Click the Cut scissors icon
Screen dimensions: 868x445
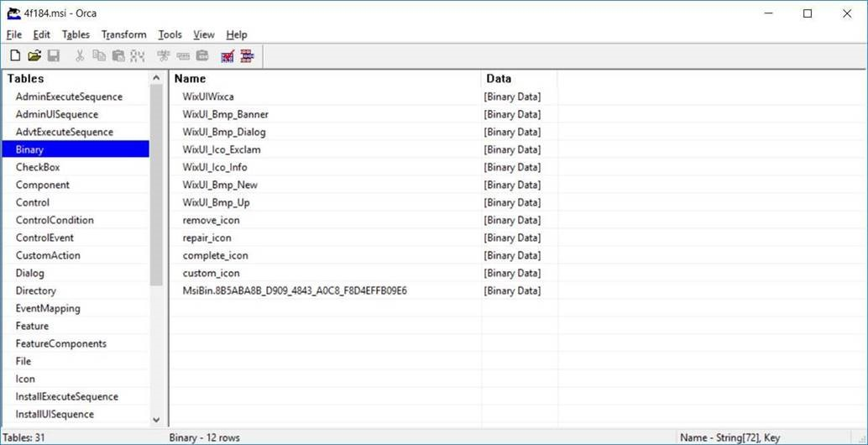coord(80,56)
